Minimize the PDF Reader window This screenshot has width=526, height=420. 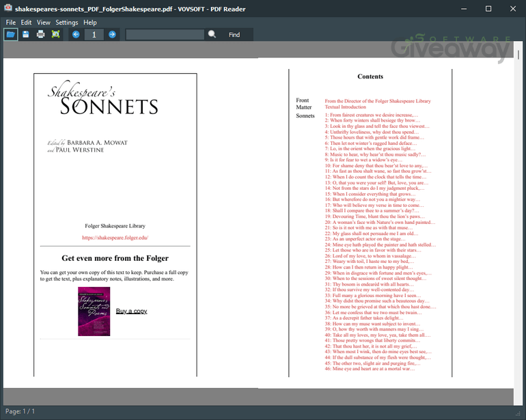464,9
